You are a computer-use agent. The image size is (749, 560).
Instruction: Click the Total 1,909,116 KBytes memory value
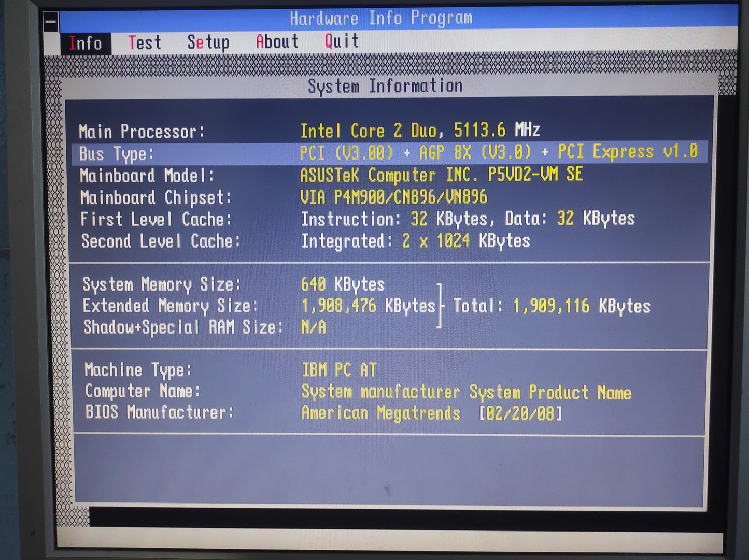click(x=552, y=306)
